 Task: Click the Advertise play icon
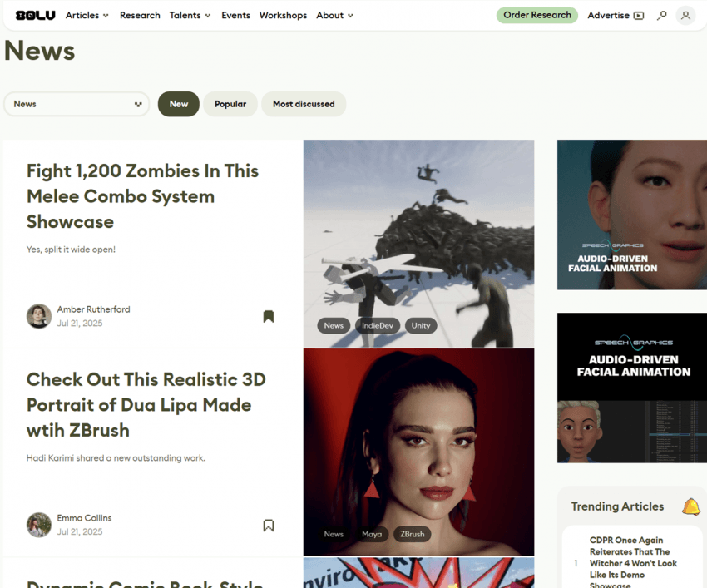click(x=639, y=16)
